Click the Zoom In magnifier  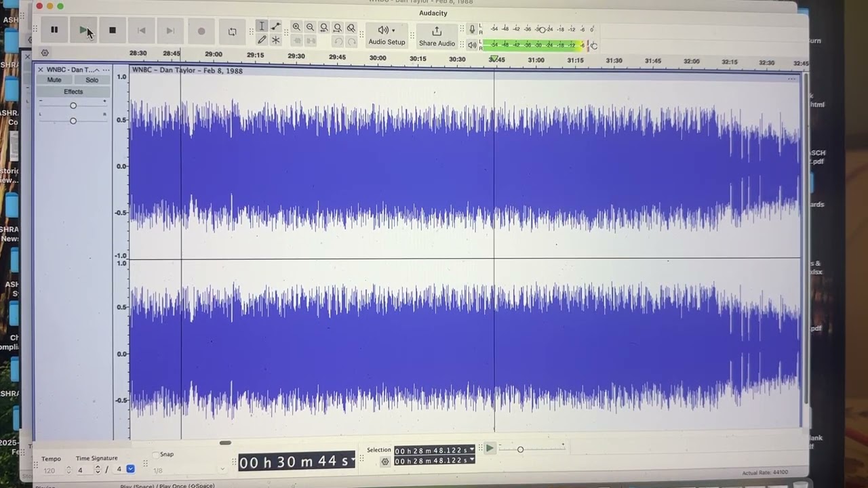coord(296,27)
